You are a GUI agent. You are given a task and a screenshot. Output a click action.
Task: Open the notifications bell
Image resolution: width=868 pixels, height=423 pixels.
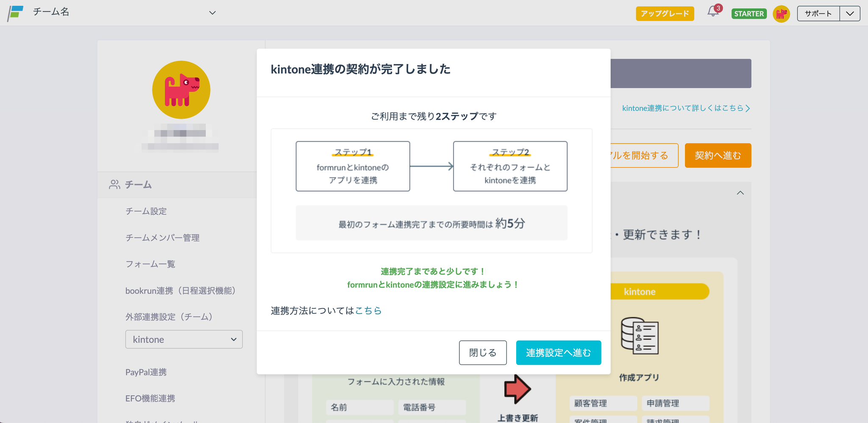click(x=713, y=12)
